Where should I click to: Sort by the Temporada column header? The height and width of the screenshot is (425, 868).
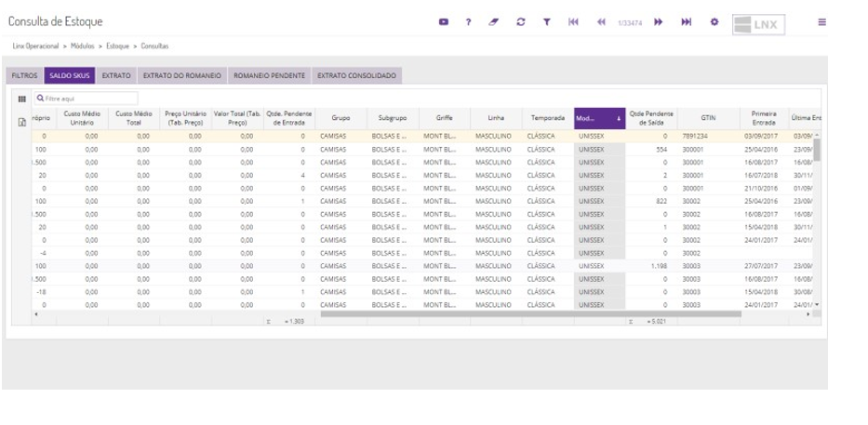tap(548, 118)
